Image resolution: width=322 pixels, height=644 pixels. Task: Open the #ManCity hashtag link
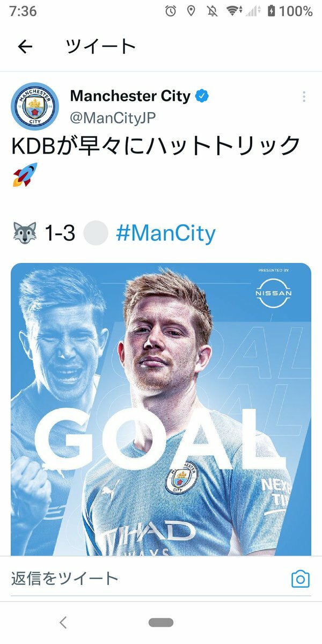165,233
